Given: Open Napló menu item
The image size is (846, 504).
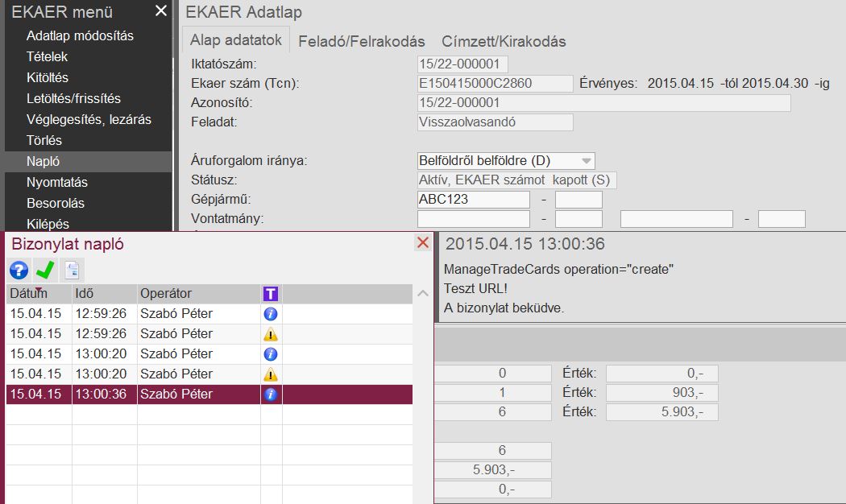Looking at the screenshot, I should tap(44, 162).
